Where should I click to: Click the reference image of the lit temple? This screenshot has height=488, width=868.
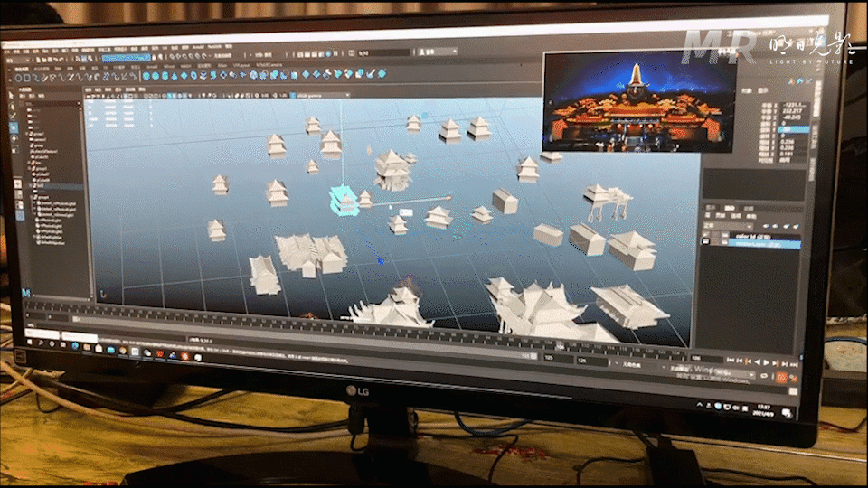(639, 101)
